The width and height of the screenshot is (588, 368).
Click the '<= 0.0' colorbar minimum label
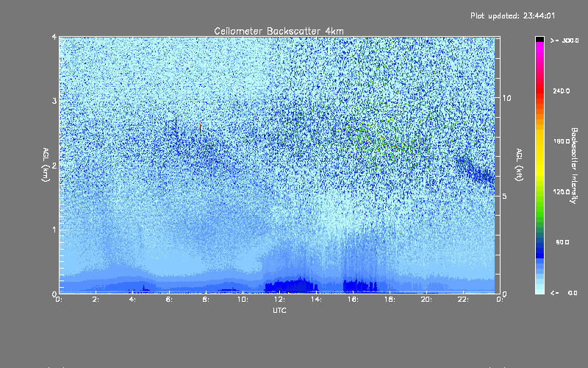coord(564,293)
